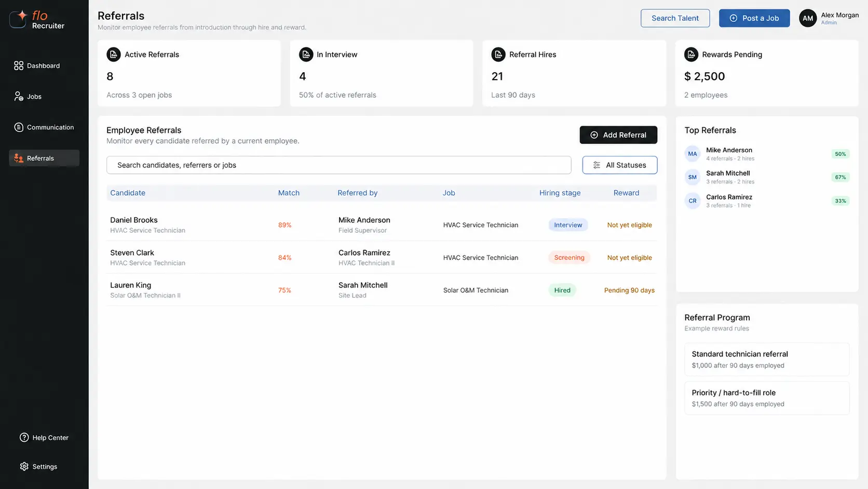Click the Reward column header

(x=626, y=193)
